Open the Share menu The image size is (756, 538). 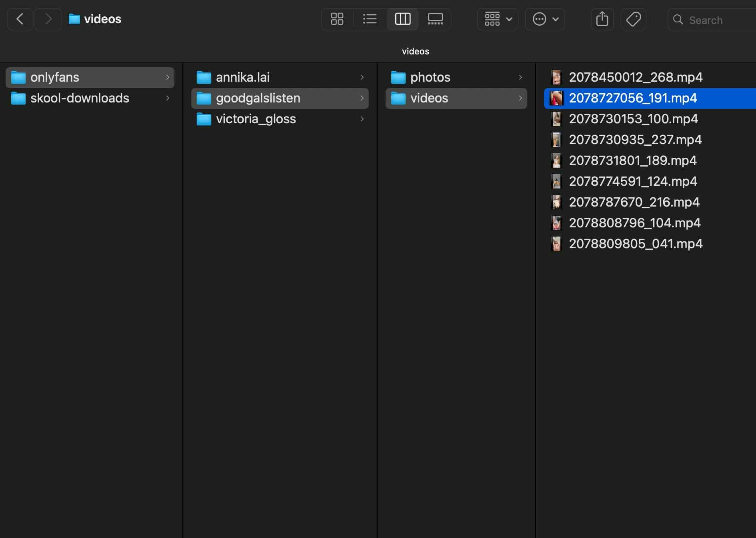(602, 19)
